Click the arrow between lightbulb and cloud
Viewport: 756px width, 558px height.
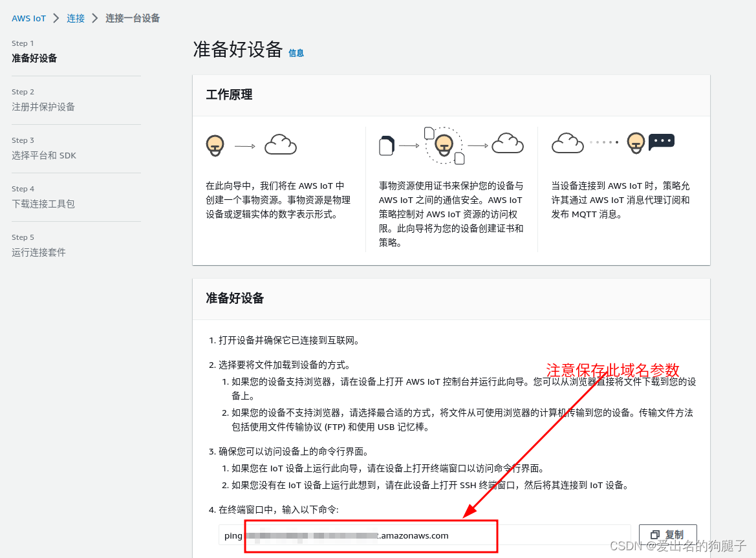[245, 146]
